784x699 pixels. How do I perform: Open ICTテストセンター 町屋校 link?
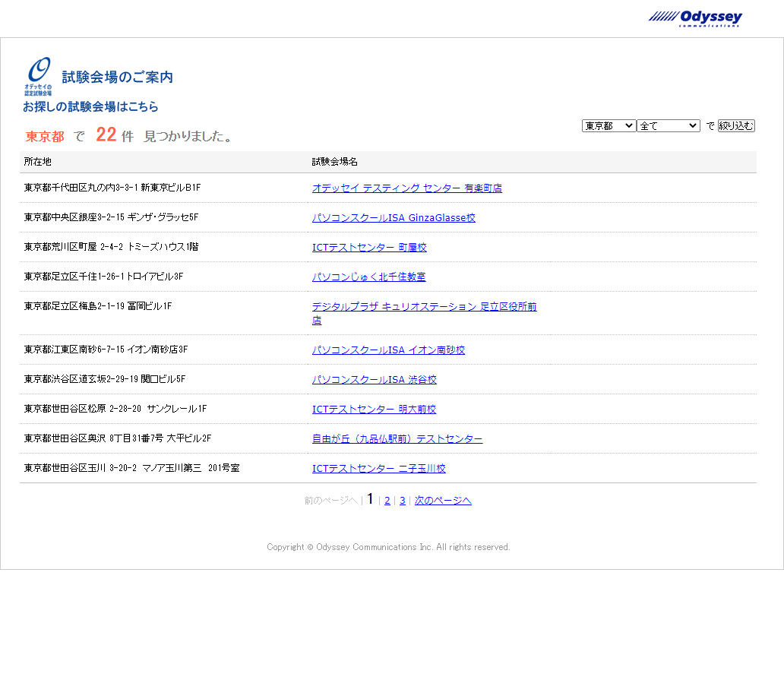(x=369, y=247)
